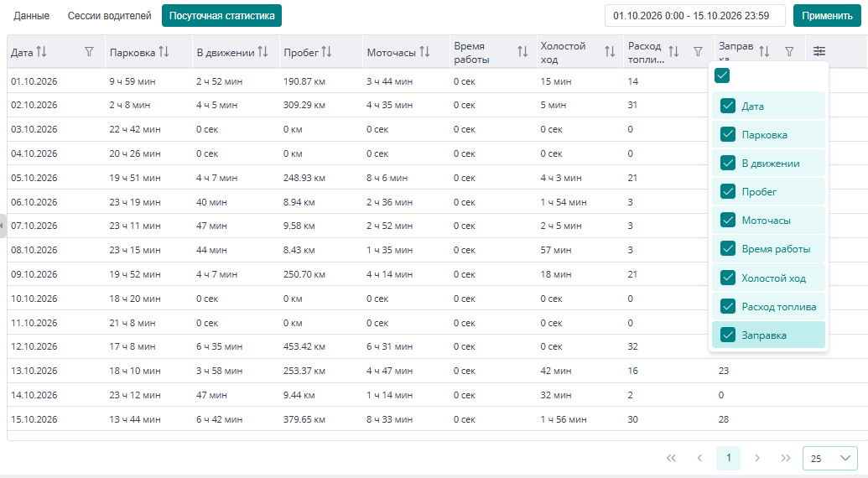Switch to the Данные tab

coord(32,15)
